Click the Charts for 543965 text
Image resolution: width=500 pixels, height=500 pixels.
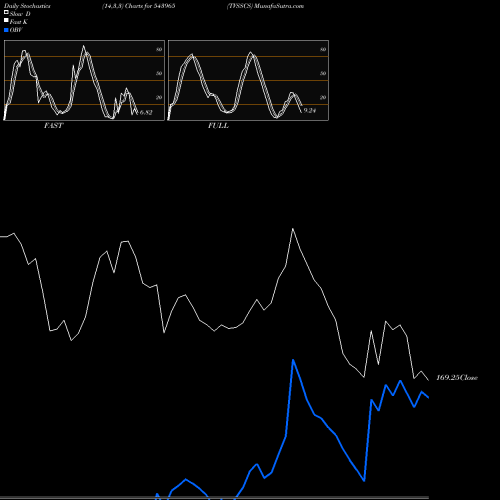click(x=150, y=6)
